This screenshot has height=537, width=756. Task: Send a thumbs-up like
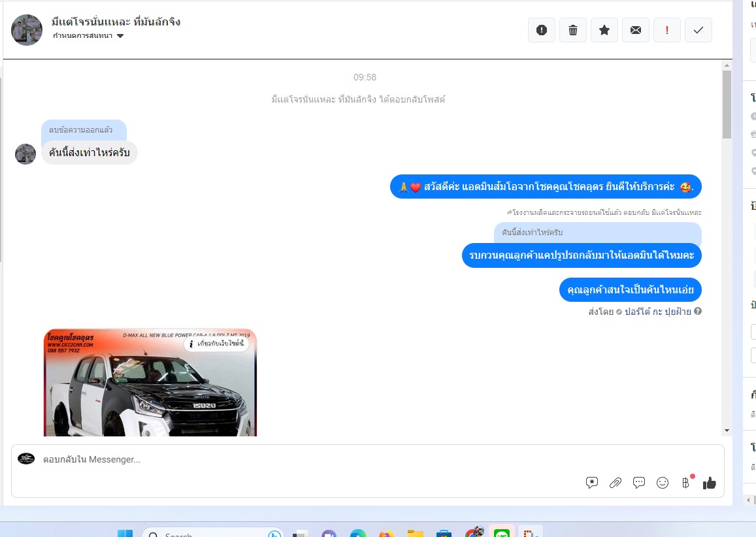click(x=710, y=483)
